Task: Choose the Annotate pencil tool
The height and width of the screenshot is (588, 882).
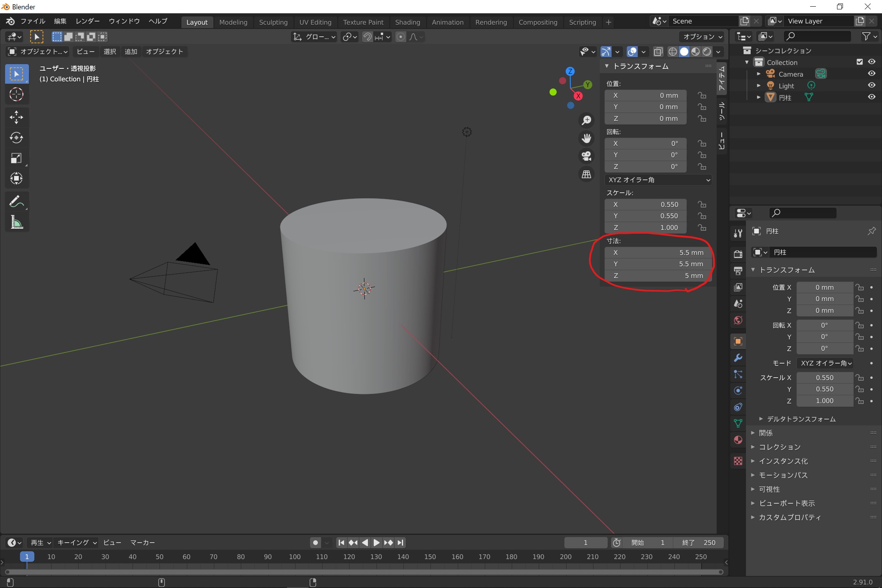Action: coord(16,202)
